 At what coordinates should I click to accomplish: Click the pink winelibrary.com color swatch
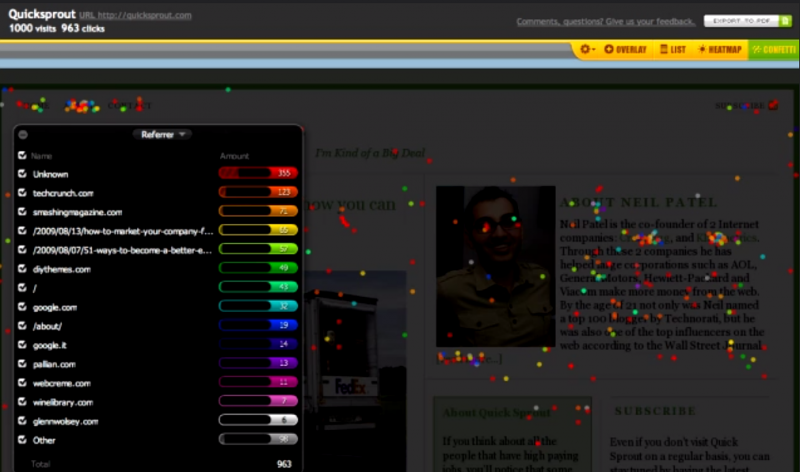(258, 401)
